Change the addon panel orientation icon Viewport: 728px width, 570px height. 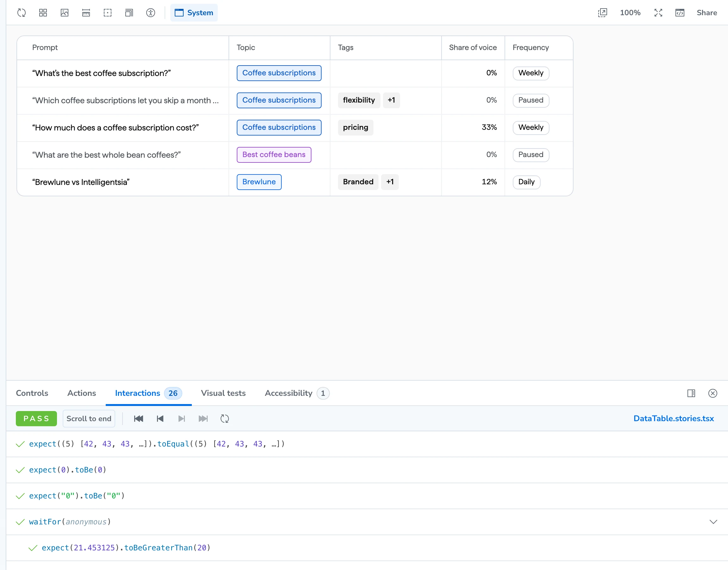pos(691,393)
